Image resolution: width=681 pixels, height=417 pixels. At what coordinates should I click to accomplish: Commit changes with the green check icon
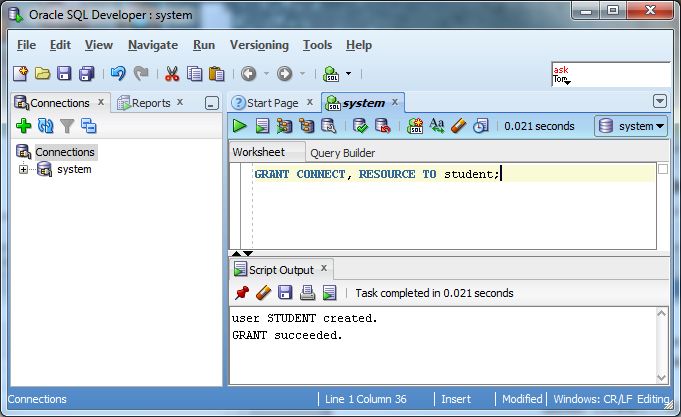point(360,126)
